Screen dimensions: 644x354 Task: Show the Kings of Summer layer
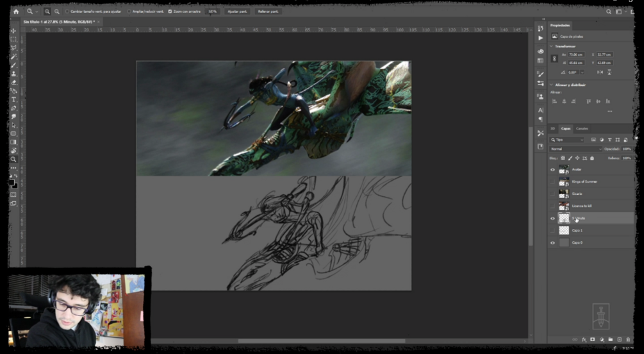[552, 181]
